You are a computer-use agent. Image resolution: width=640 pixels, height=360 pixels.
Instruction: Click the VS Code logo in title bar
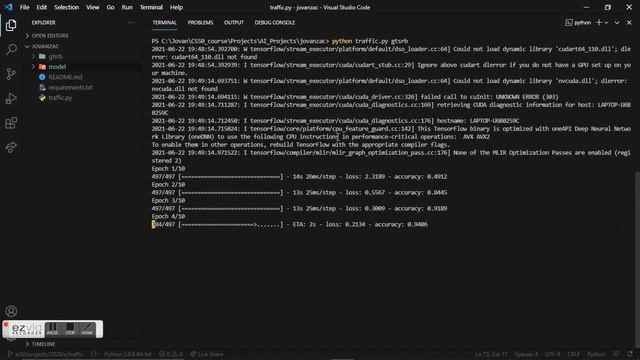pyautogui.click(x=9, y=7)
